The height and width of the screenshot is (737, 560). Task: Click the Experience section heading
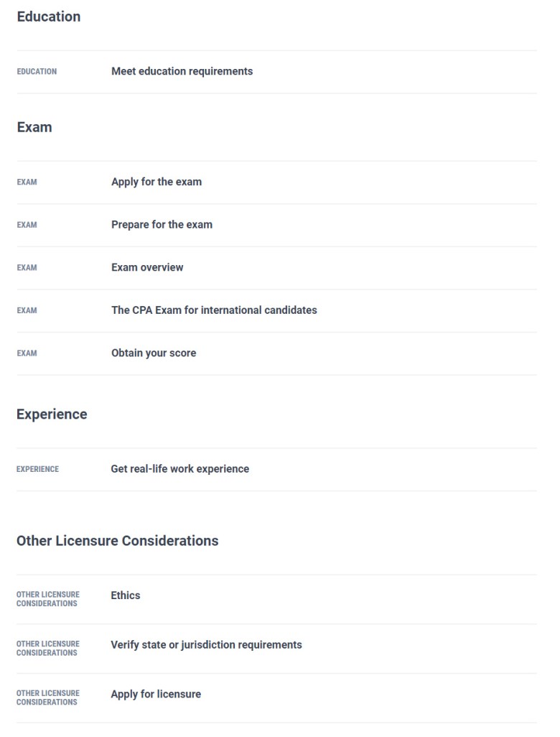click(52, 414)
